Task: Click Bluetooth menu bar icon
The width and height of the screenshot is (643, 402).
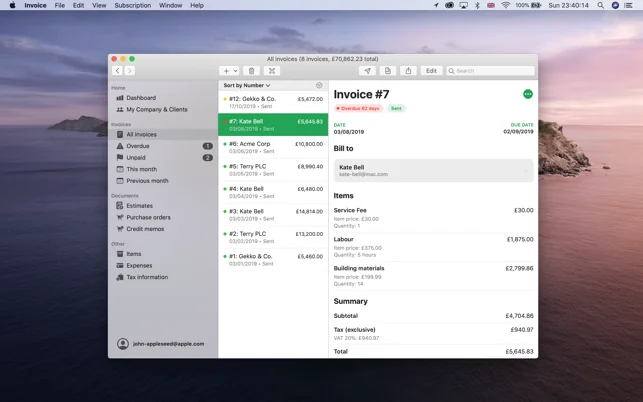Action: pyautogui.click(x=477, y=5)
